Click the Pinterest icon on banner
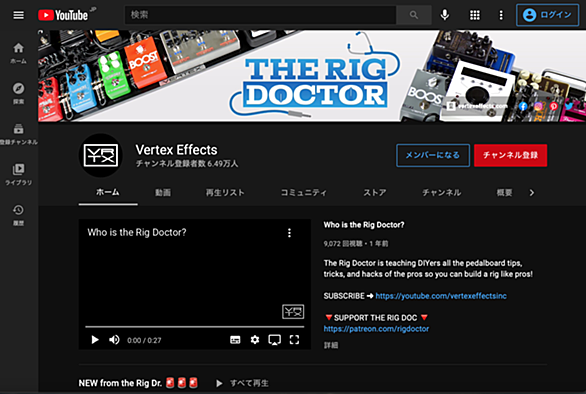This screenshot has width=586, height=394. (553, 106)
